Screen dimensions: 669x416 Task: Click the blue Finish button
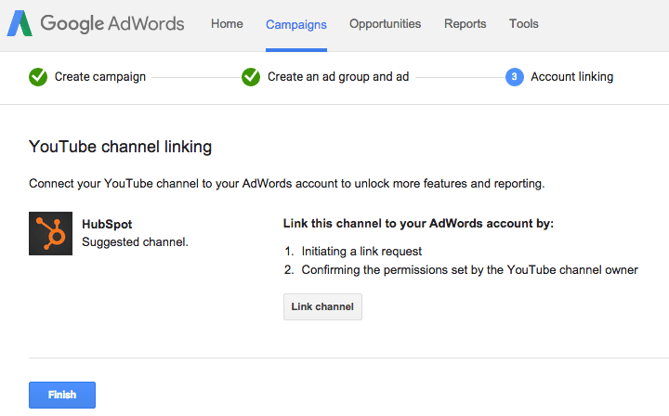(x=62, y=395)
